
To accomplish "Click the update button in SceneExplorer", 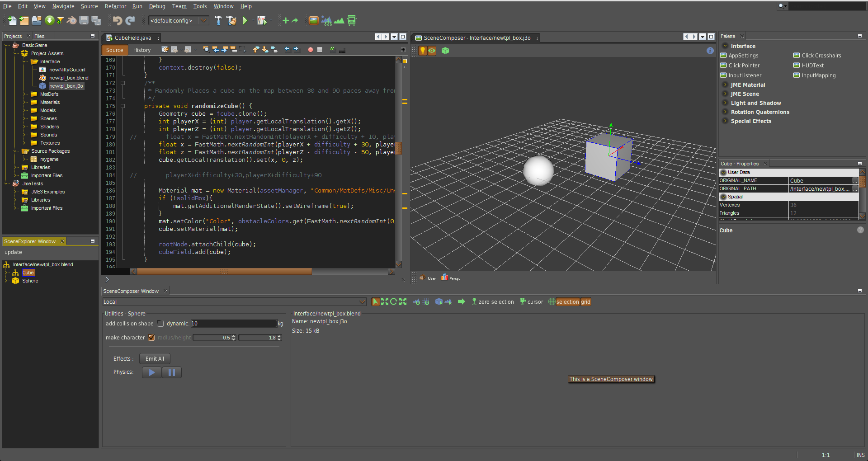I will pyautogui.click(x=13, y=252).
